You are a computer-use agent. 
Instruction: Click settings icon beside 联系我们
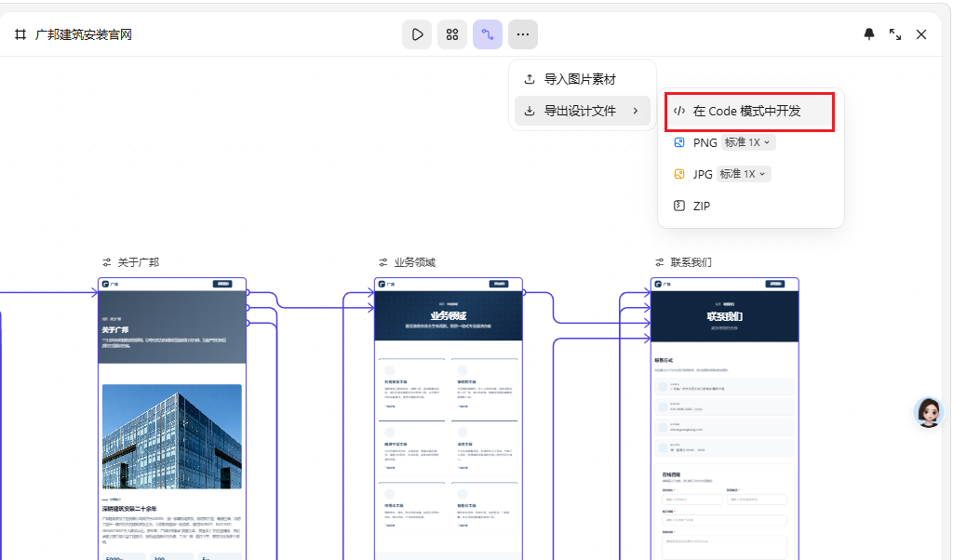pyautogui.click(x=660, y=262)
